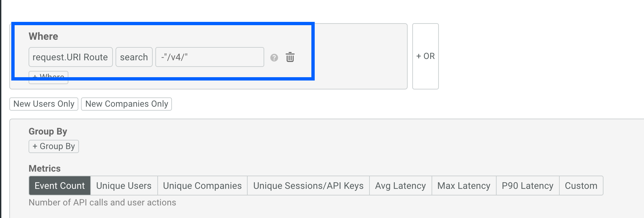The width and height of the screenshot is (644, 218).
Task: Open the Custom metric option
Action: pyautogui.click(x=581, y=186)
